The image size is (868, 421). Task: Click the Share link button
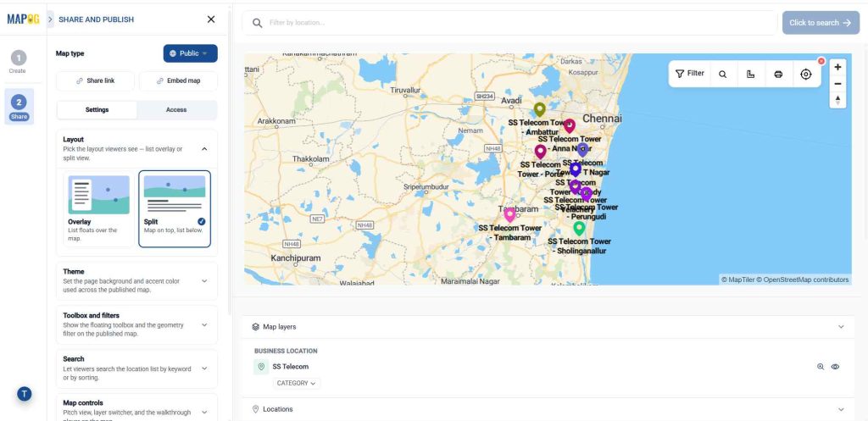(x=95, y=80)
